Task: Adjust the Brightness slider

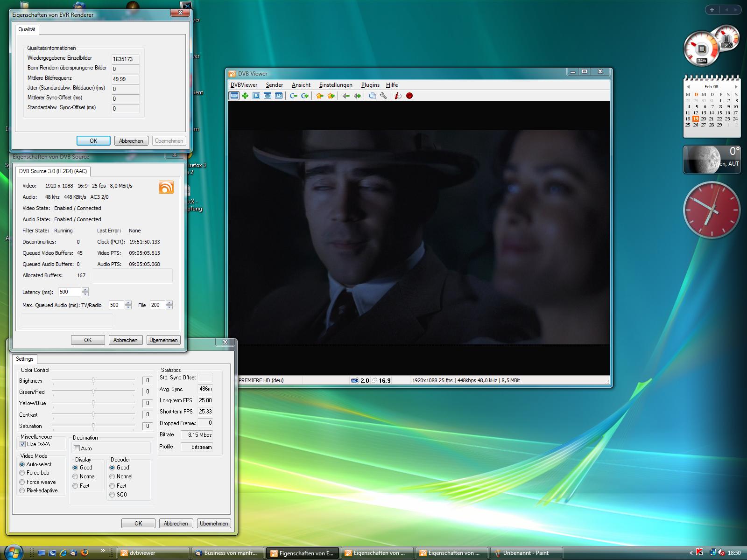Action: 93,380
